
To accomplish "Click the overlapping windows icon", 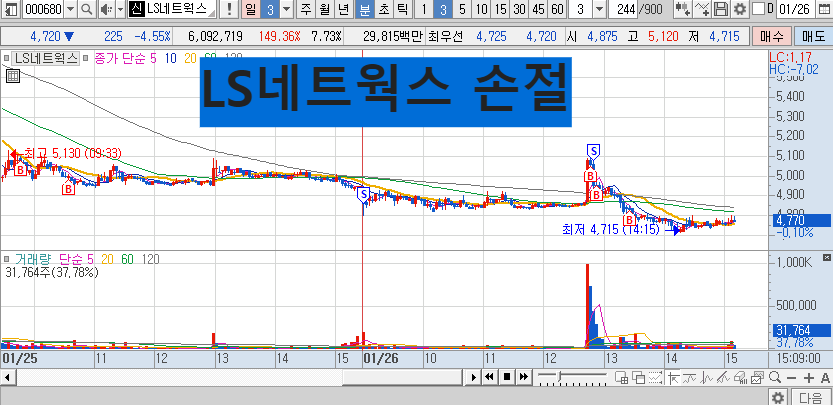I will click(638, 378).
